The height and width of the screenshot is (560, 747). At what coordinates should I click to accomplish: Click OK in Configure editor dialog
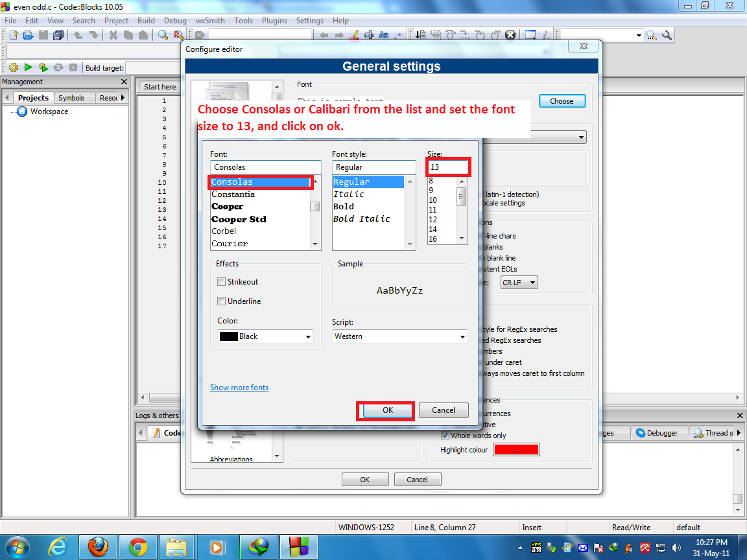click(x=365, y=480)
